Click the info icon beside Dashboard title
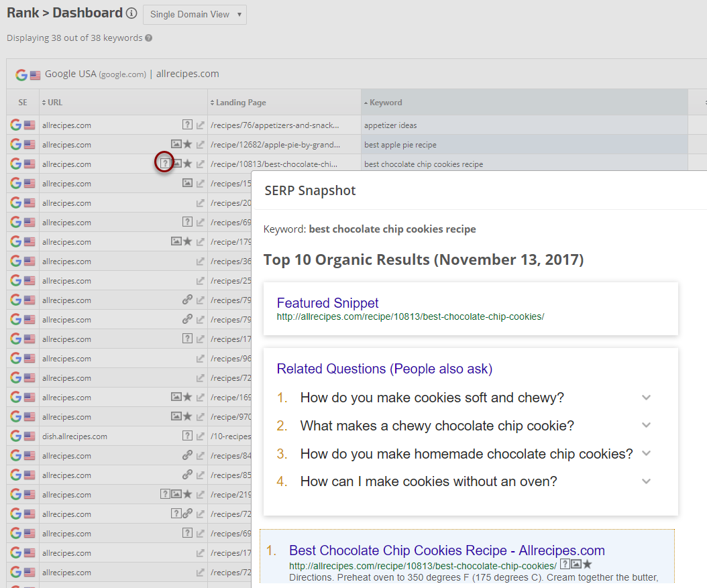This screenshot has width=707, height=588. (131, 13)
